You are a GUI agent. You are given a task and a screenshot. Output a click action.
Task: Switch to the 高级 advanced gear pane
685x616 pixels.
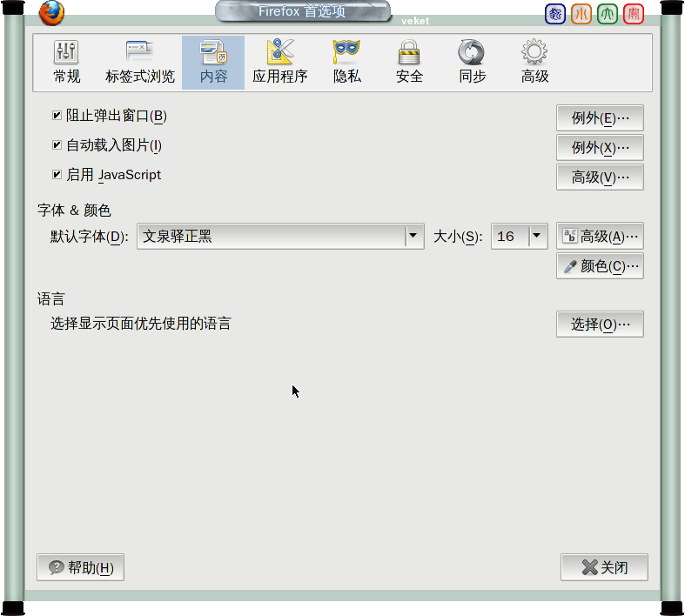pos(534,63)
